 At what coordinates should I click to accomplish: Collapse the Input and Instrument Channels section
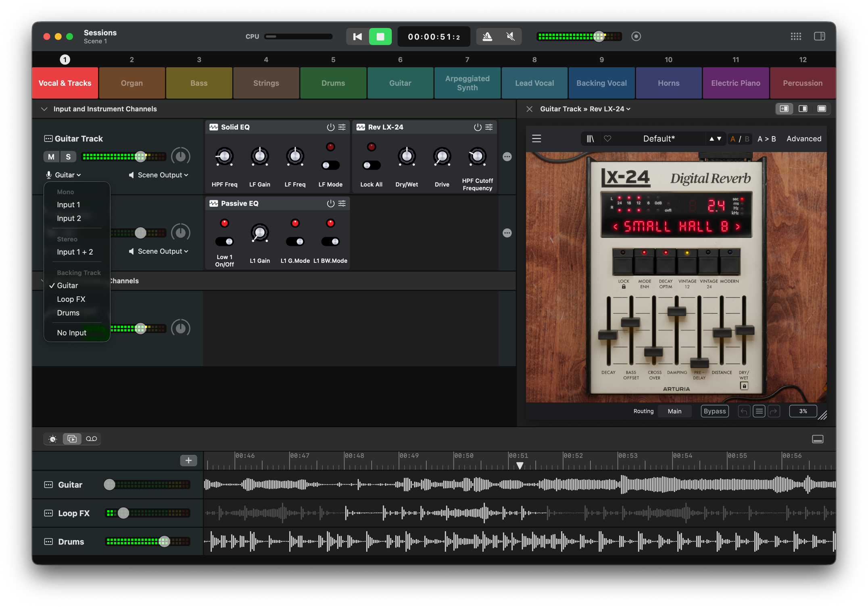point(44,109)
